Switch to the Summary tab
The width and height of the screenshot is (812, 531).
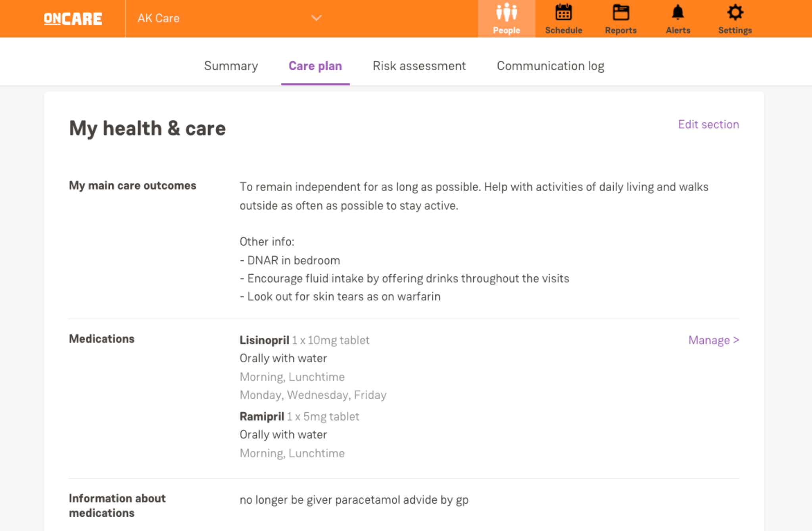click(x=231, y=66)
